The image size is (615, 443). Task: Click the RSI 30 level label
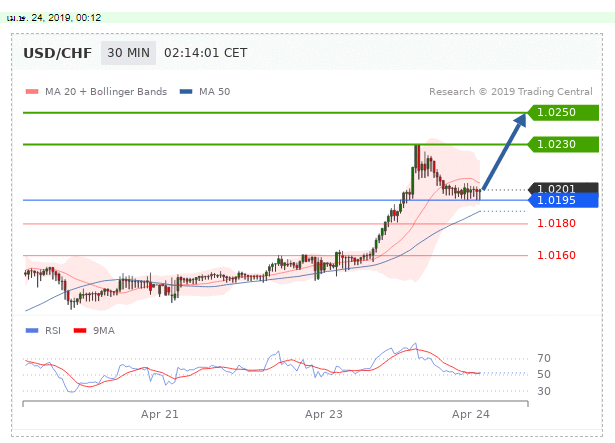544,391
